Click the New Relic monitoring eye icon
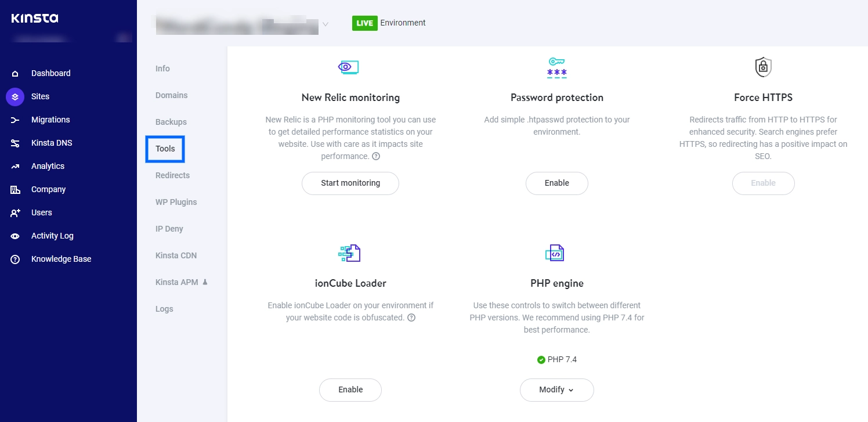 [x=348, y=67]
